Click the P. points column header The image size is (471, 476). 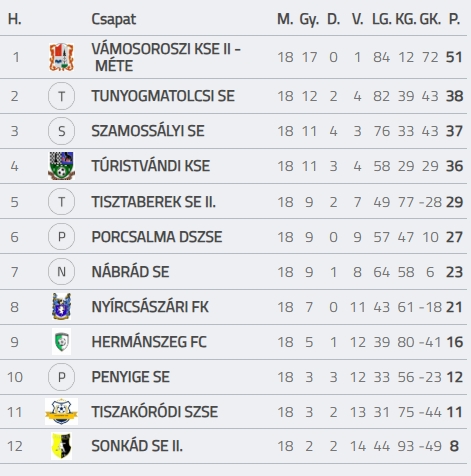(454, 19)
